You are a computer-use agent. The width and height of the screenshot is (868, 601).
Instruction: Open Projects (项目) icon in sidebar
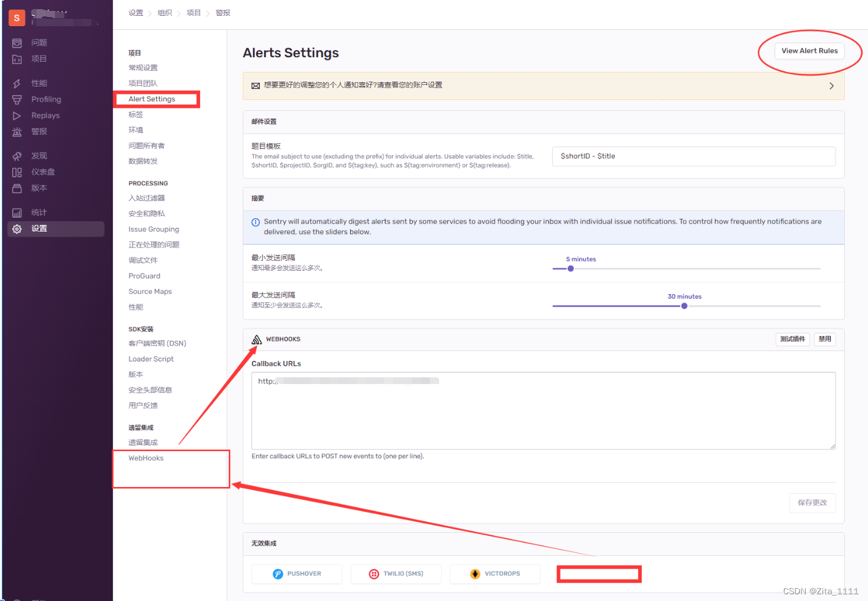pyautogui.click(x=17, y=59)
